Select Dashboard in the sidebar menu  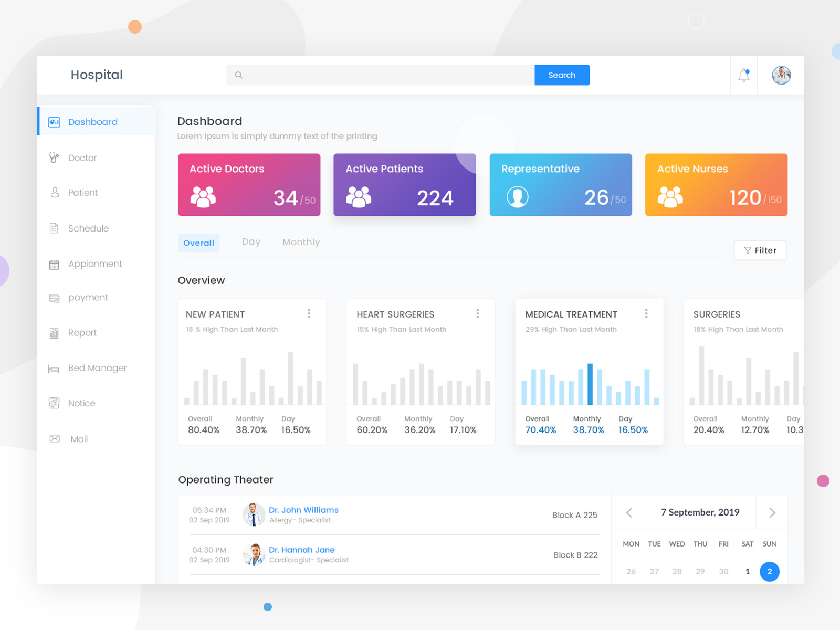pos(93,122)
